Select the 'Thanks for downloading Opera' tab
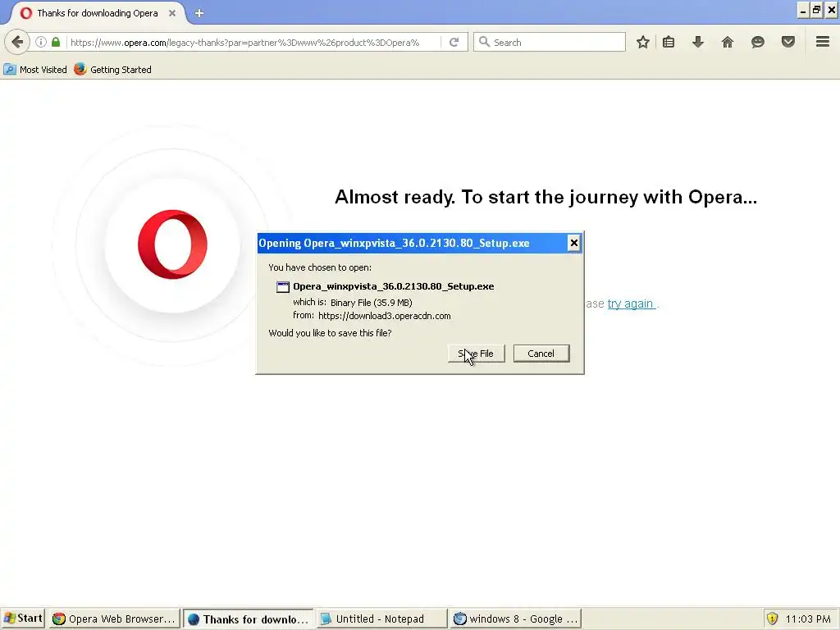This screenshot has height=630, width=840. coord(98,13)
